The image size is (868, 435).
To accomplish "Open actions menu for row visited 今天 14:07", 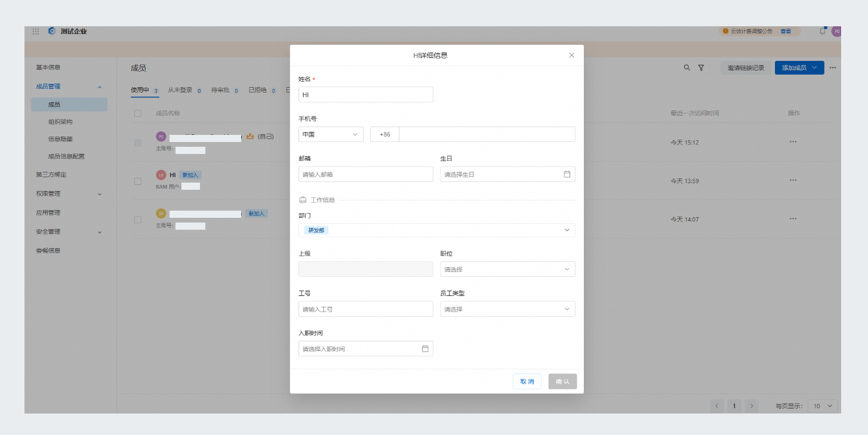I will tap(793, 218).
